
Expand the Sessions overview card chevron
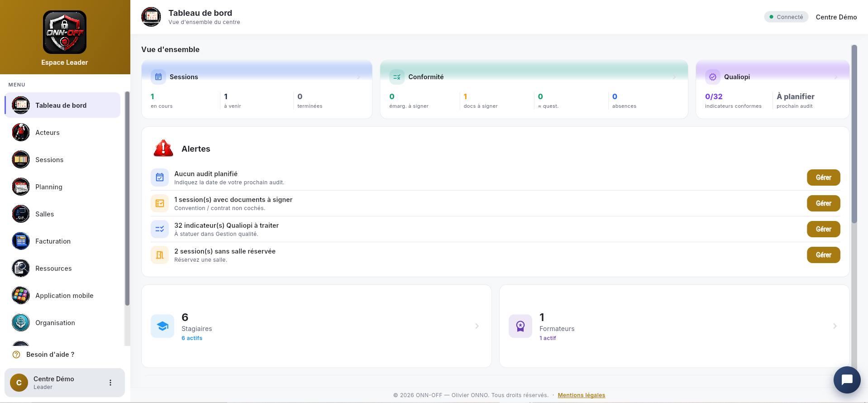(x=359, y=77)
